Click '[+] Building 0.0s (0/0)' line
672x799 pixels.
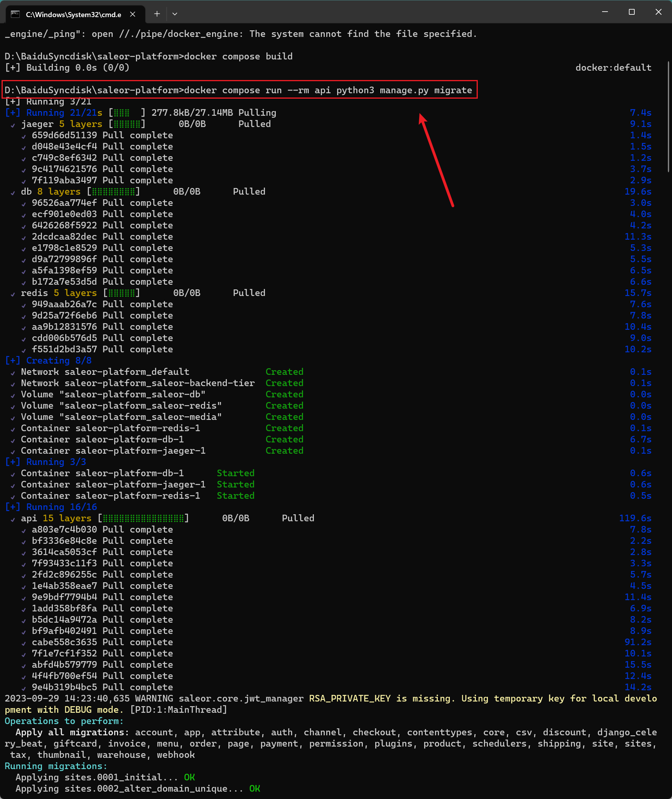[67, 68]
